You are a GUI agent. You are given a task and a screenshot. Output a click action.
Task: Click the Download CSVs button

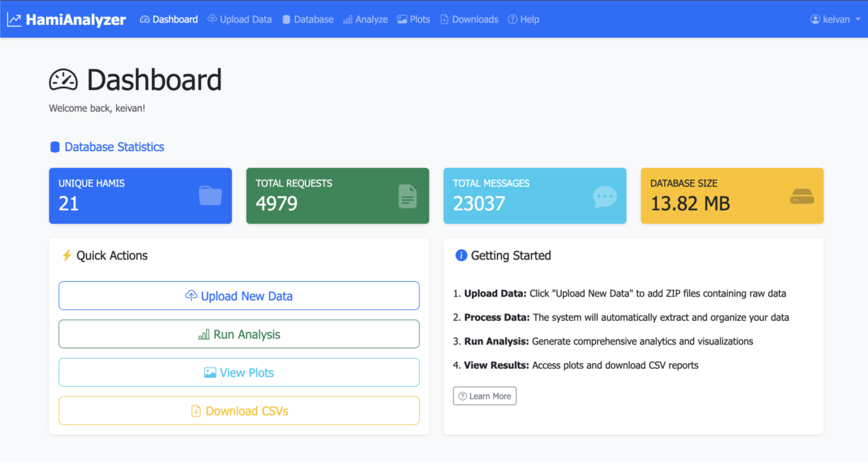(x=239, y=411)
